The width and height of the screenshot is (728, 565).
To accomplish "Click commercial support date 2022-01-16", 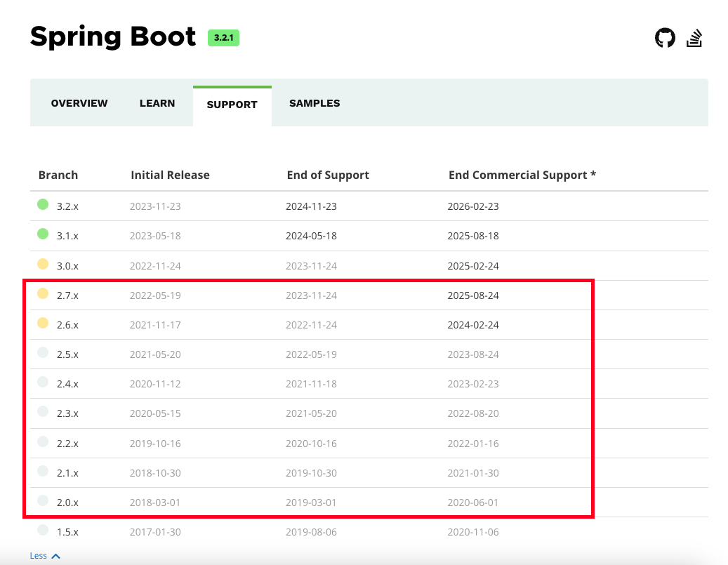I will coord(473,444).
